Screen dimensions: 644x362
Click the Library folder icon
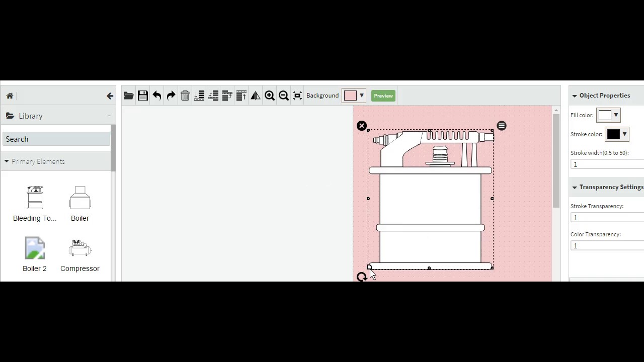(x=10, y=116)
